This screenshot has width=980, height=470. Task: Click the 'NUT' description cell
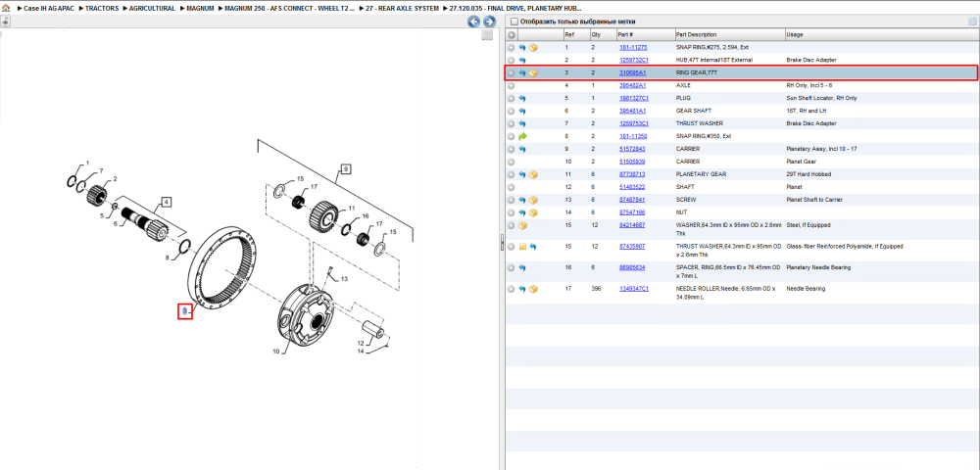[681, 212]
